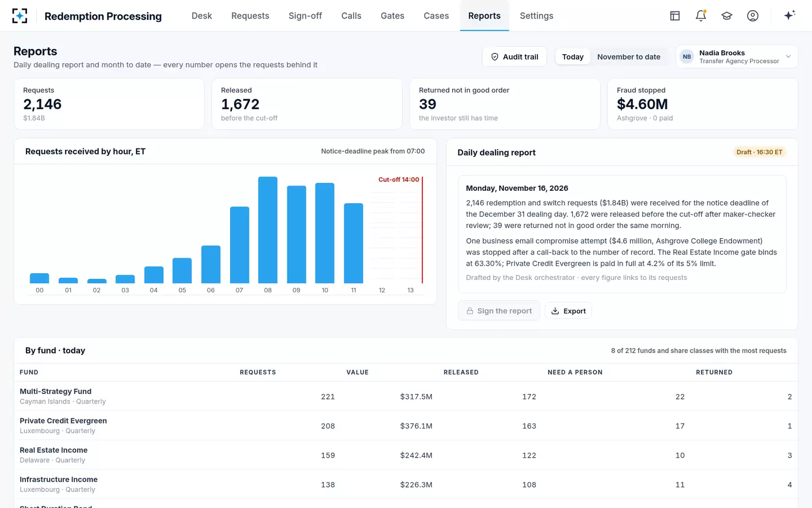The height and width of the screenshot is (508, 812).
Task: Click the lock icon on Sign the report
Action: point(470,311)
